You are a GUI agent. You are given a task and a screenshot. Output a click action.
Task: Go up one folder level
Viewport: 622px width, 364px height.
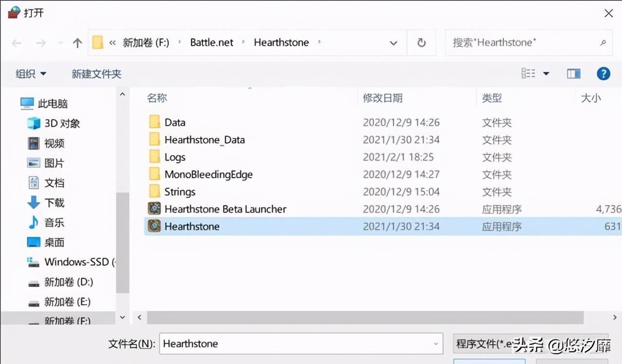click(x=77, y=43)
